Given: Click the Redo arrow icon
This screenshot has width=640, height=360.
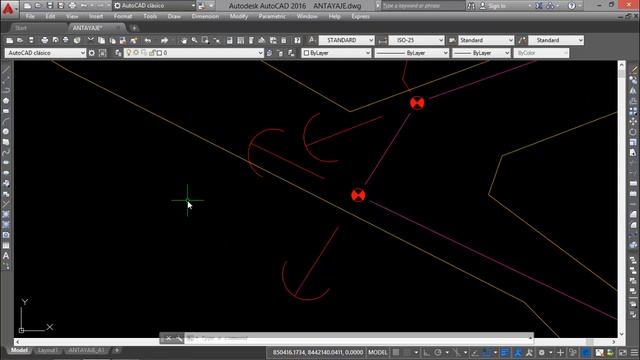Looking at the screenshot, I should [x=164, y=40].
